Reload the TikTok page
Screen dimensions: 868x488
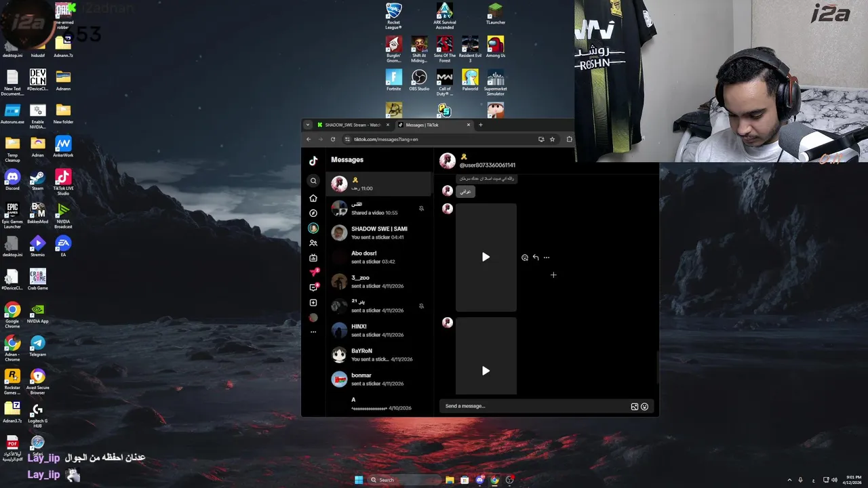[333, 139]
